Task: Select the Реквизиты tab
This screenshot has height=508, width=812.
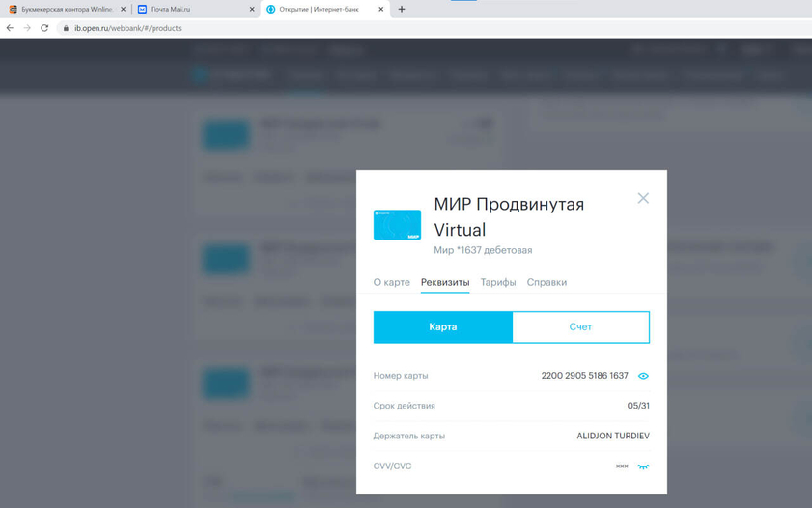Action: pyautogui.click(x=445, y=282)
